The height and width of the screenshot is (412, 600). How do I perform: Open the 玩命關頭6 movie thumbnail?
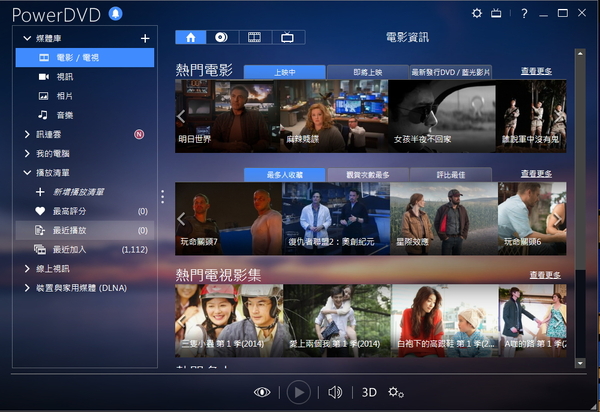click(532, 219)
